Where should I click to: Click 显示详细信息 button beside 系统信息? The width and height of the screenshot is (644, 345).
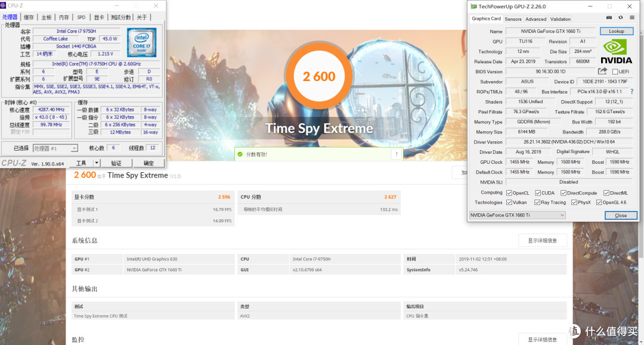[x=542, y=240]
